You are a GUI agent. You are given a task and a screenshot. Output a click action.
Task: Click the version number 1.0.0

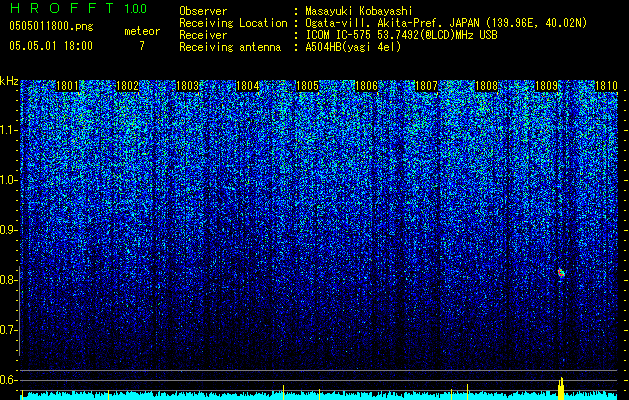135,9
